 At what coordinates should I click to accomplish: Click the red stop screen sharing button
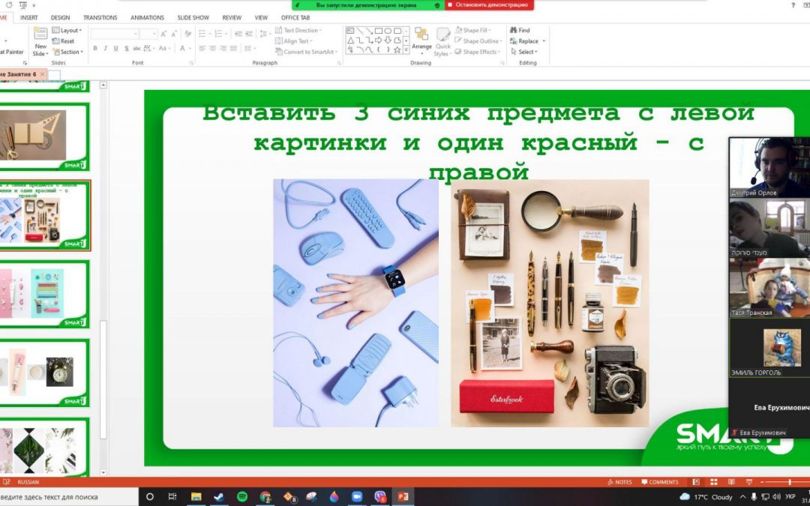coord(489,5)
